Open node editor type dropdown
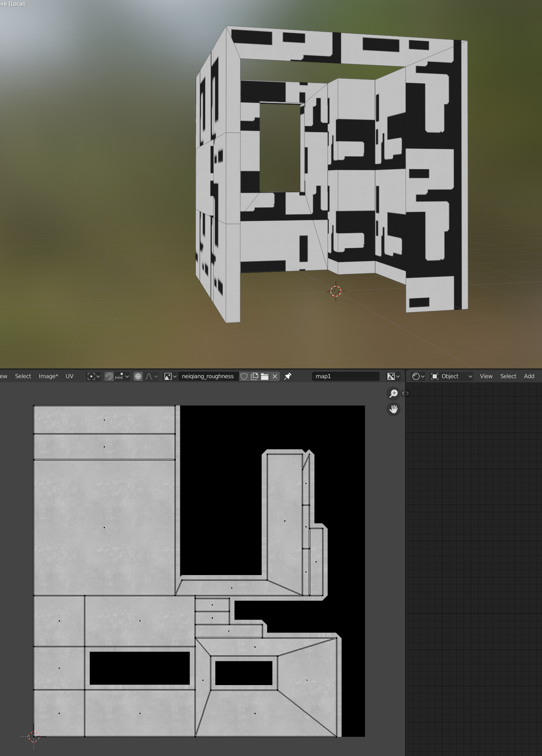The height and width of the screenshot is (756, 542). (x=418, y=376)
